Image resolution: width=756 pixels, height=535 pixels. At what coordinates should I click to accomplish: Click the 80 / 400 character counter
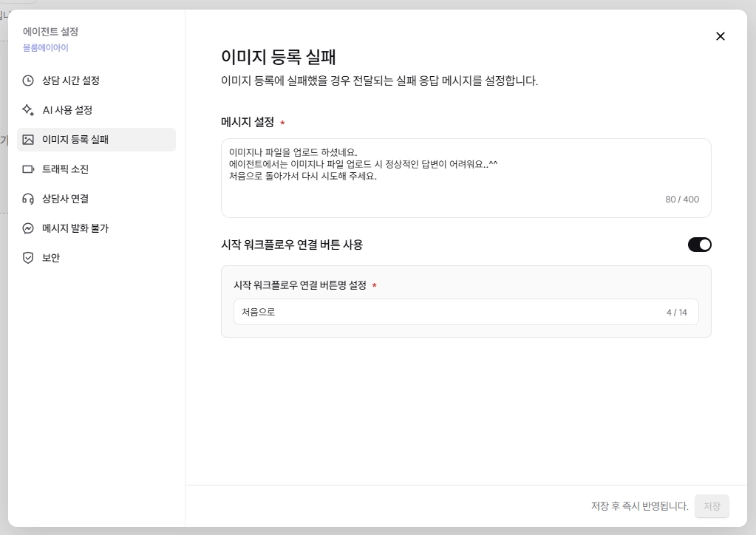[x=682, y=200]
